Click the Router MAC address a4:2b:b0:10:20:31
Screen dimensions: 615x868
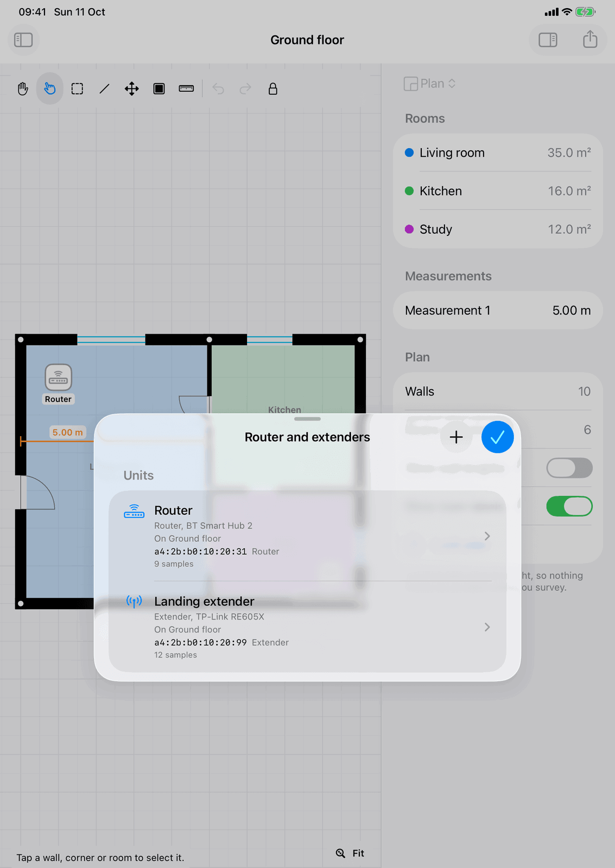tap(200, 551)
